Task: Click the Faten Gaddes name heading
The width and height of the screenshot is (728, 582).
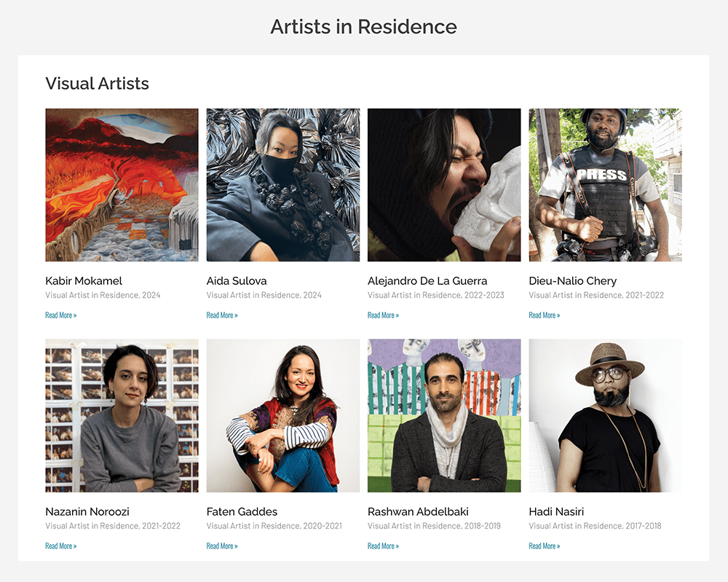Action: click(242, 512)
